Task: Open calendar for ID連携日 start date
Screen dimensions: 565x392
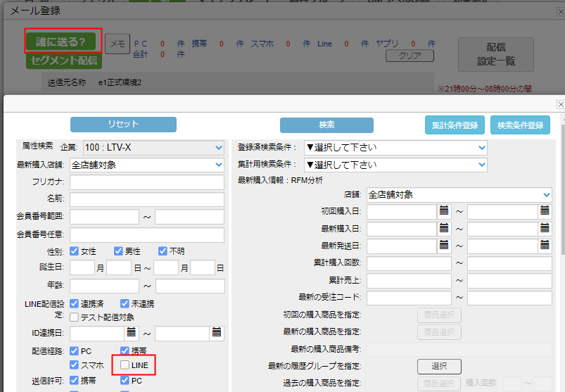Action: 132,332
